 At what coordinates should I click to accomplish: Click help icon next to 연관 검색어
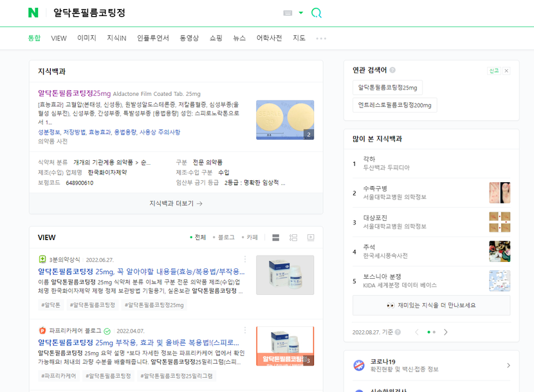(392, 70)
